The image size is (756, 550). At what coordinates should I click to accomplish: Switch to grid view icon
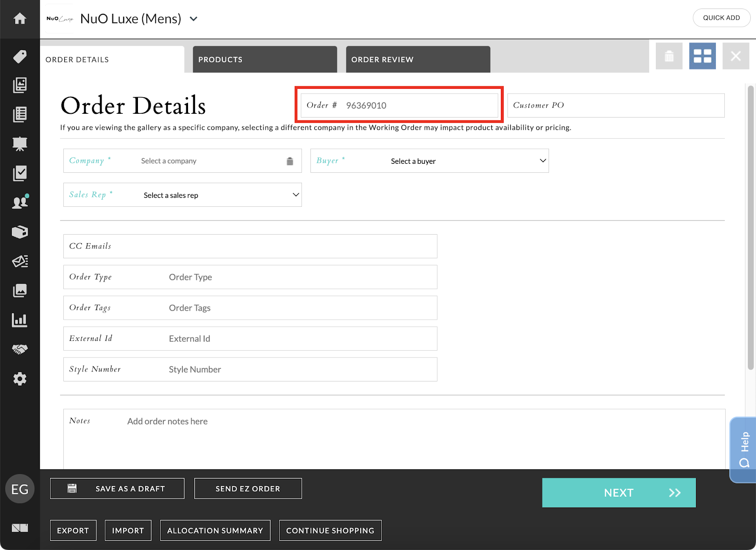click(x=702, y=56)
